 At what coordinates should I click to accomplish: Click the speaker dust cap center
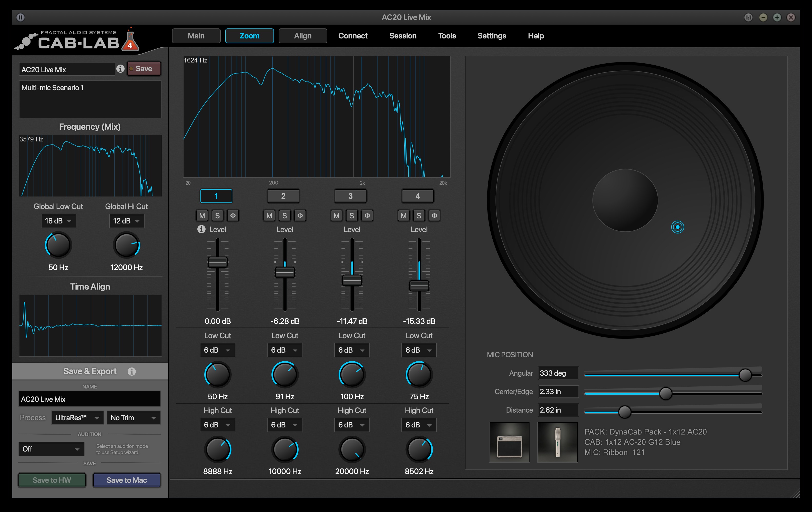[625, 200]
